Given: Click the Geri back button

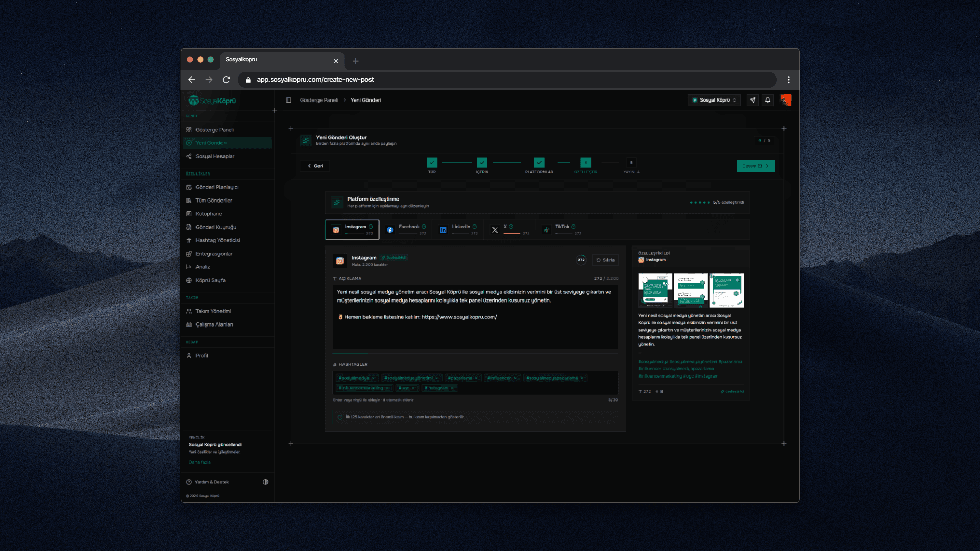Looking at the screenshot, I should pos(315,166).
